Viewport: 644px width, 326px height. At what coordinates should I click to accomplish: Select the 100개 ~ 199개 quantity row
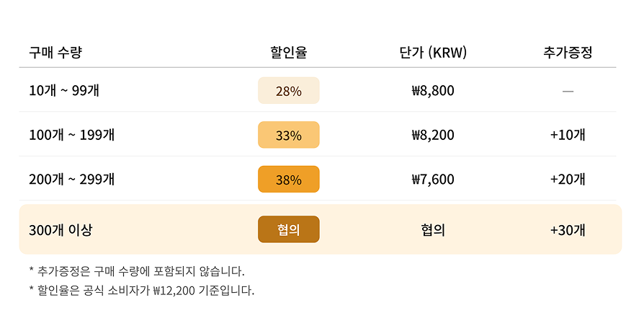tap(71, 135)
